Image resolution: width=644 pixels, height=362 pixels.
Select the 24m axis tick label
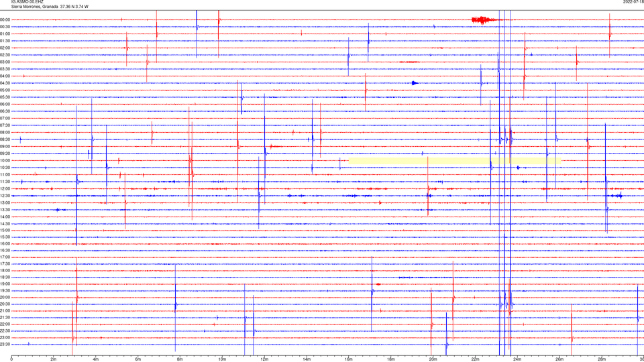pyautogui.click(x=517, y=359)
